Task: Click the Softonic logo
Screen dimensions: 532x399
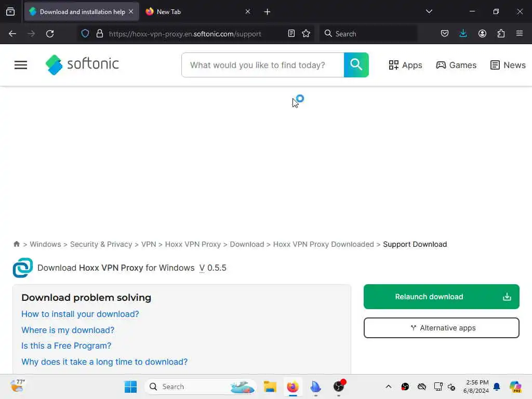Action: (x=82, y=64)
